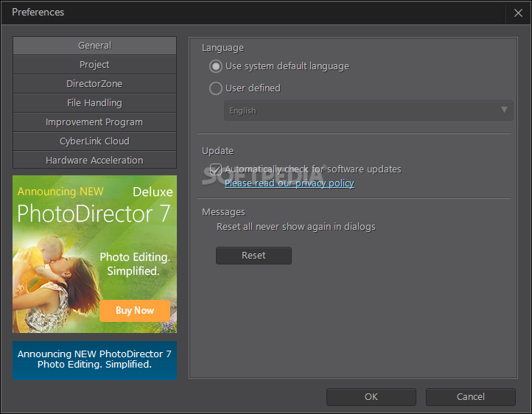Click 'Reset all never show again in dialogs' text

click(296, 227)
